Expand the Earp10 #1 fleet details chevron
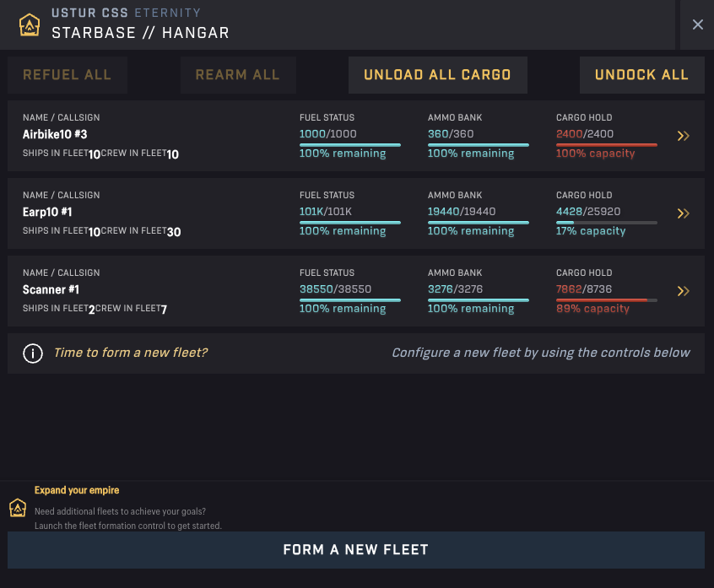 tap(684, 213)
